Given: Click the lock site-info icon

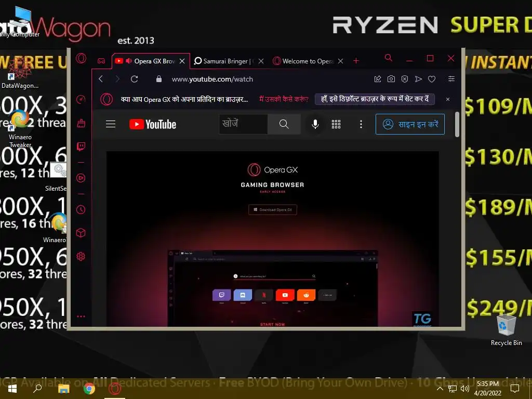Looking at the screenshot, I should point(159,79).
